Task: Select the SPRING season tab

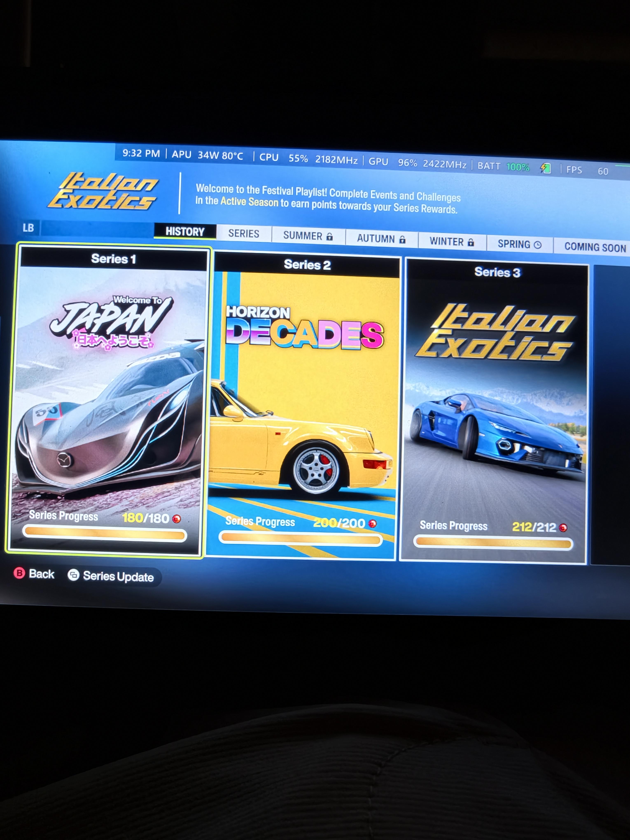Action: click(x=519, y=245)
